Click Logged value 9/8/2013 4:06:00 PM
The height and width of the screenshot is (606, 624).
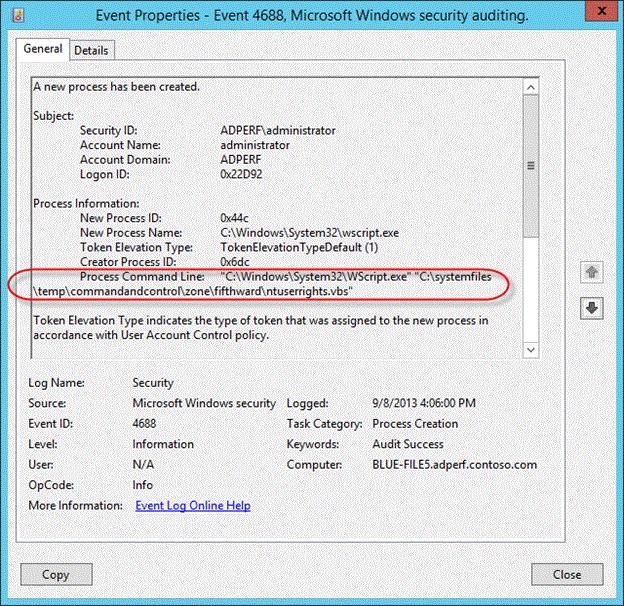(424, 403)
